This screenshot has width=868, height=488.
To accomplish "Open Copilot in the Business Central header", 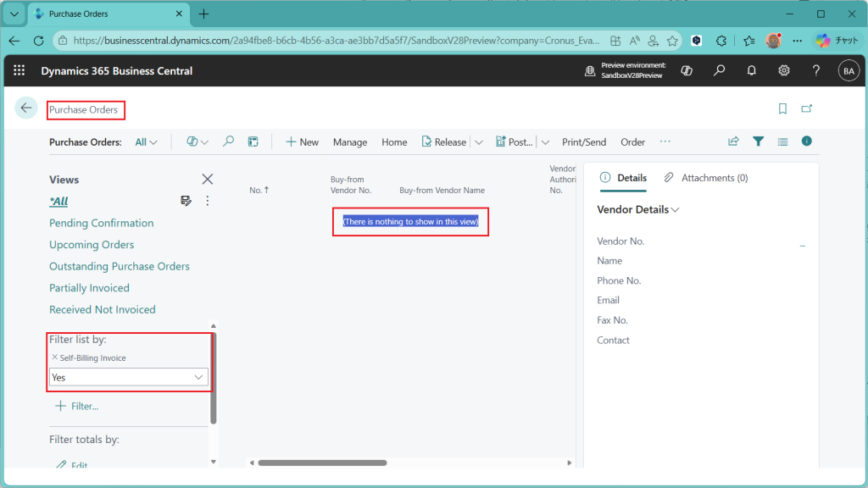I will pyautogui.click(x=687, y=71).
